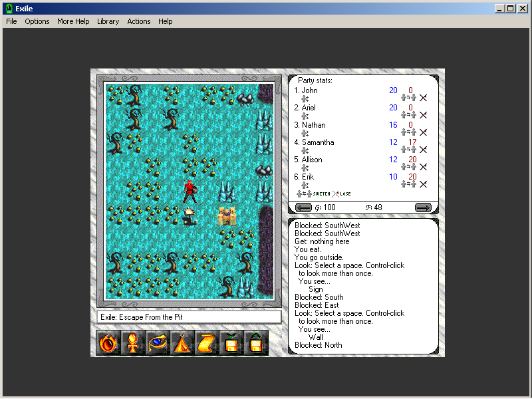Viewport: 532px width, 399px height.
Task: Click the scroll icon on the bottom toolbar
Action: 206,342
